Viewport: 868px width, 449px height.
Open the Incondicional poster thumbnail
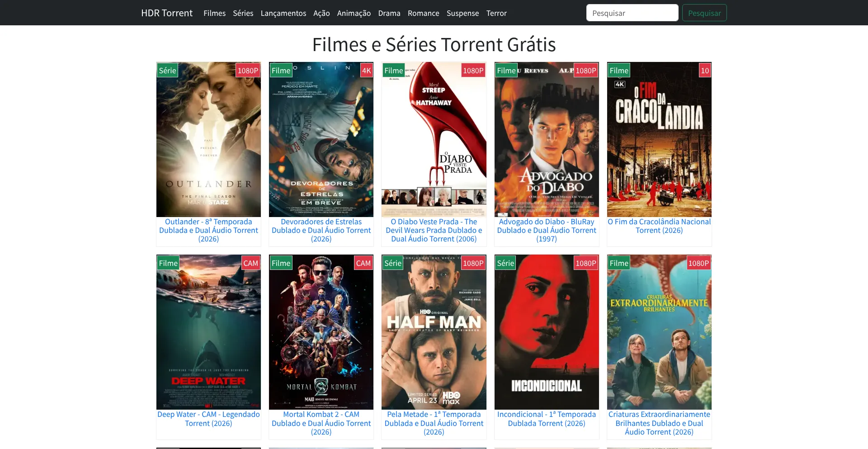tap(547, 332)
